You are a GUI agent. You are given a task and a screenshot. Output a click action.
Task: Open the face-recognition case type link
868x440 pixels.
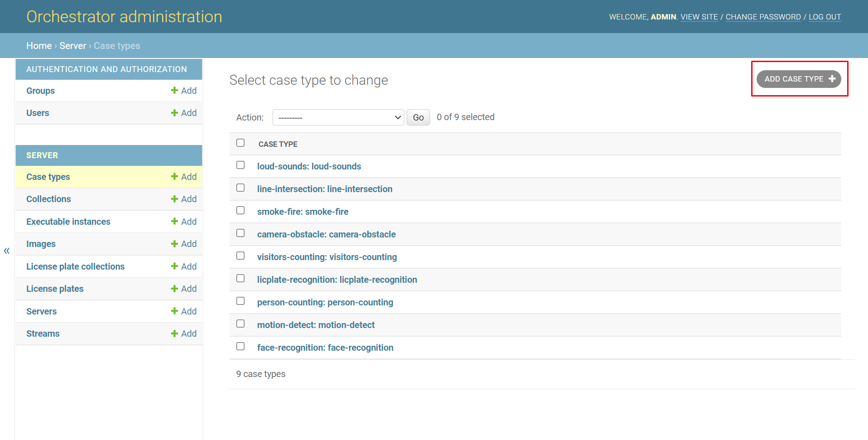coord(325,348)
